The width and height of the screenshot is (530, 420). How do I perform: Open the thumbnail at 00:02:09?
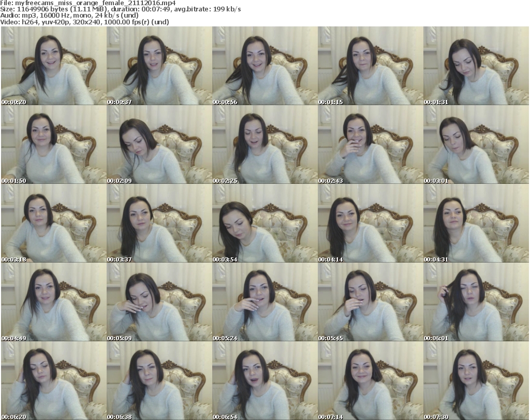coord(159,144)
